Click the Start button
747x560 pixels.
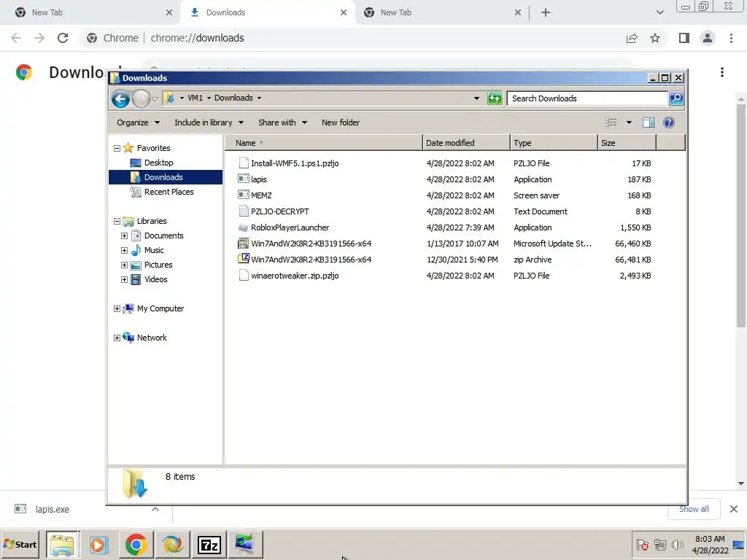[20, 544]
